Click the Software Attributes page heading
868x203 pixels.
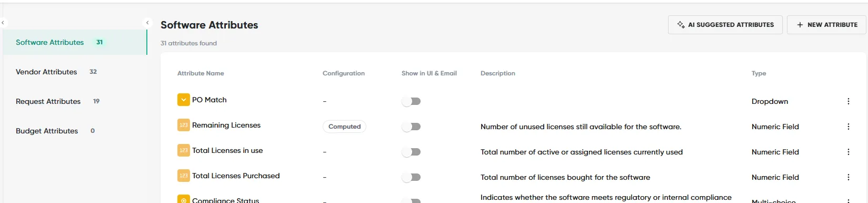point(209,25)
